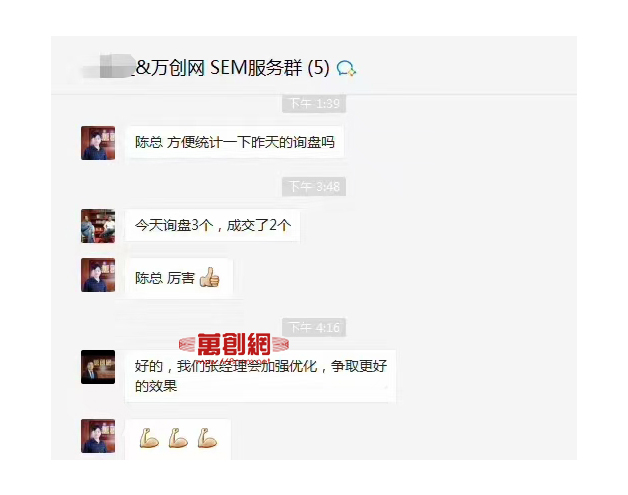The image size is (628, 495).
Task: Click the last flexed bicep emoji
Action: click(207, 438)
